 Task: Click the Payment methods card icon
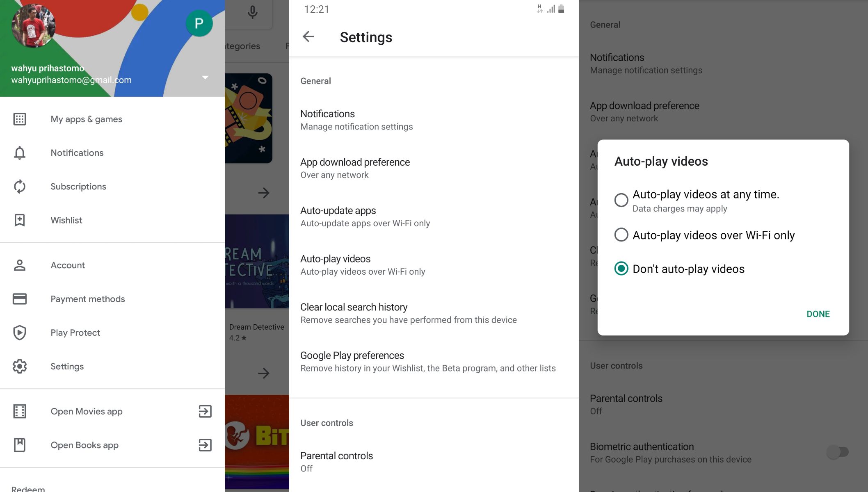20,299
